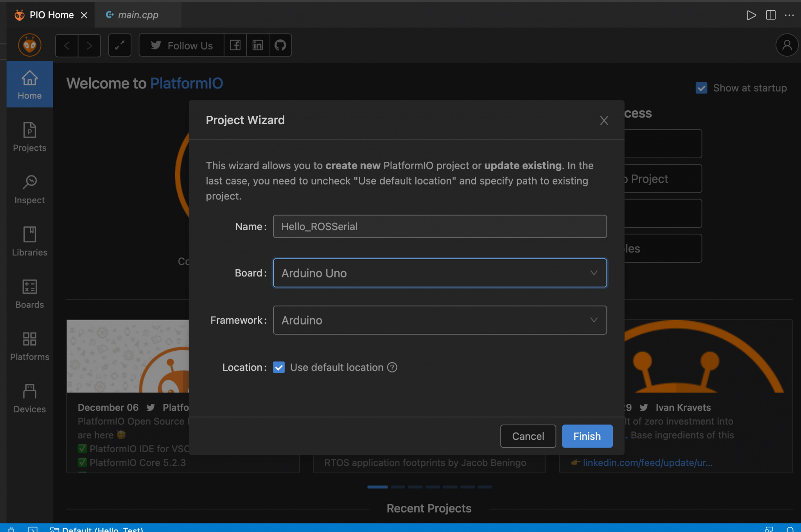Click inside the project Name field

(x=439, y=226)
